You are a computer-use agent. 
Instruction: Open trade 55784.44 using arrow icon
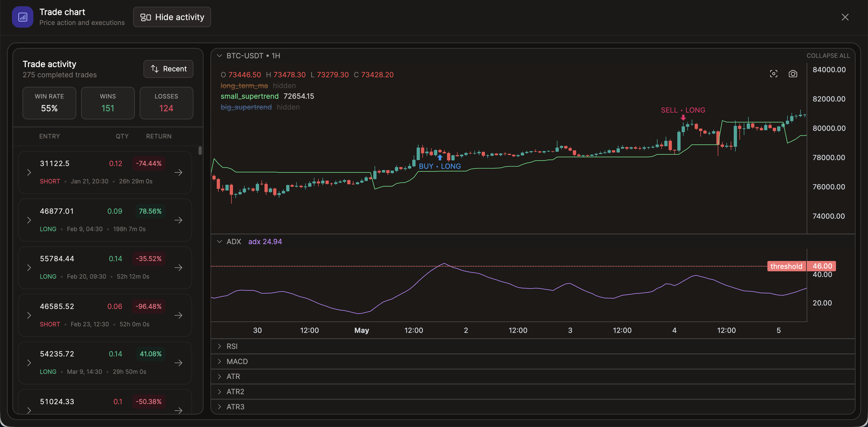[178, 267]
